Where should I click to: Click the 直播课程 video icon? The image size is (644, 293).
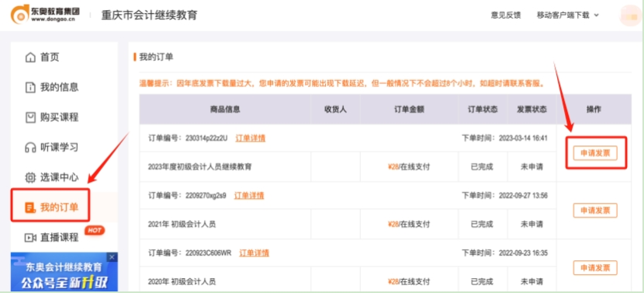pos(30,238)
